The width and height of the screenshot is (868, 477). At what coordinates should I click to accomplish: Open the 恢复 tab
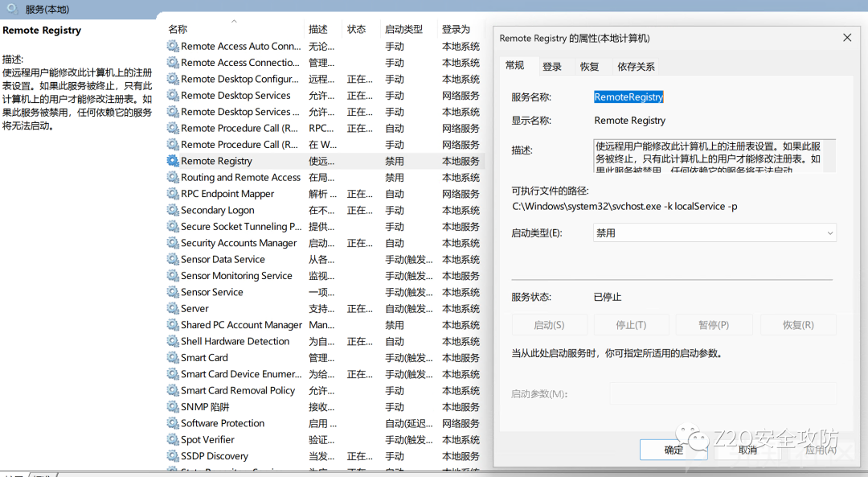(x=590, y=67)
